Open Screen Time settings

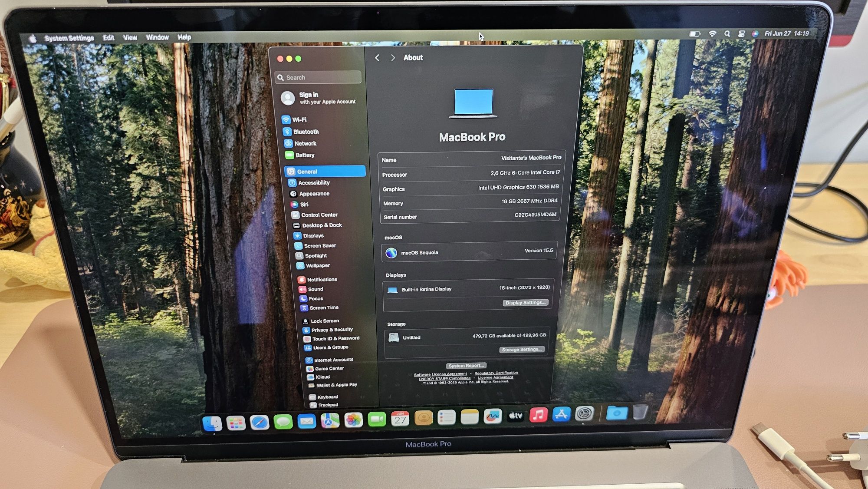point(320,308)
